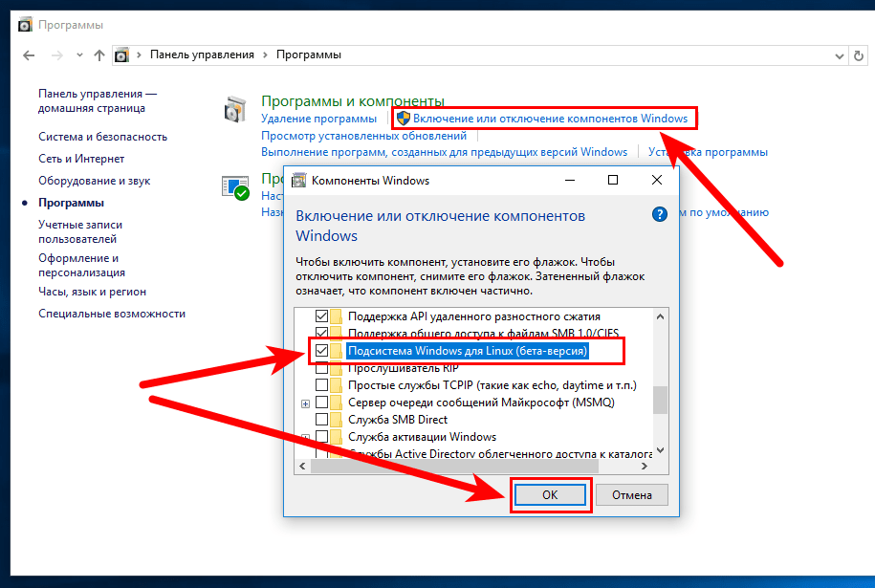Image resolution: width=875 pixels, height=588 pixels.
Task: Click the Компоненты Windows dialog title icon
Action: [x=299, y=180]
